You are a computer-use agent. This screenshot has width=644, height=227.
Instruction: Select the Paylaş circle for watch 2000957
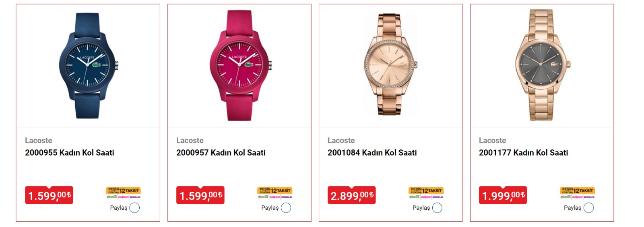click(x=286, y=208)
